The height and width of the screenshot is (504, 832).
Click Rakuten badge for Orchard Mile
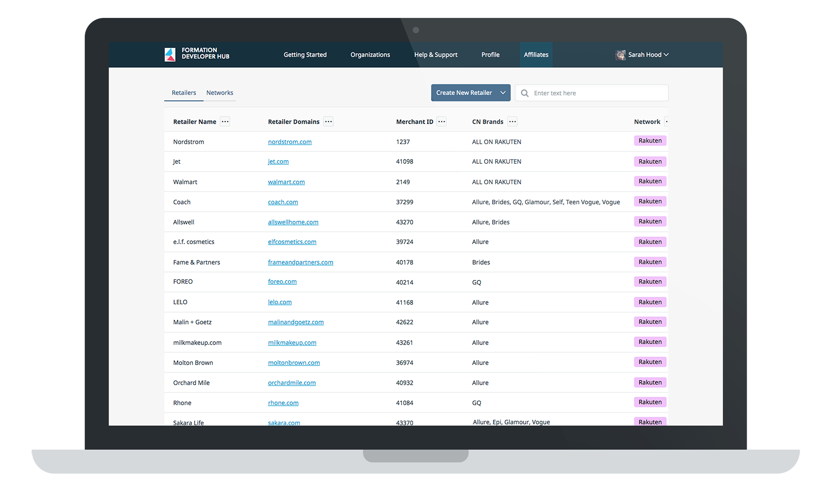pyautogui.click(x=650, y=382)
